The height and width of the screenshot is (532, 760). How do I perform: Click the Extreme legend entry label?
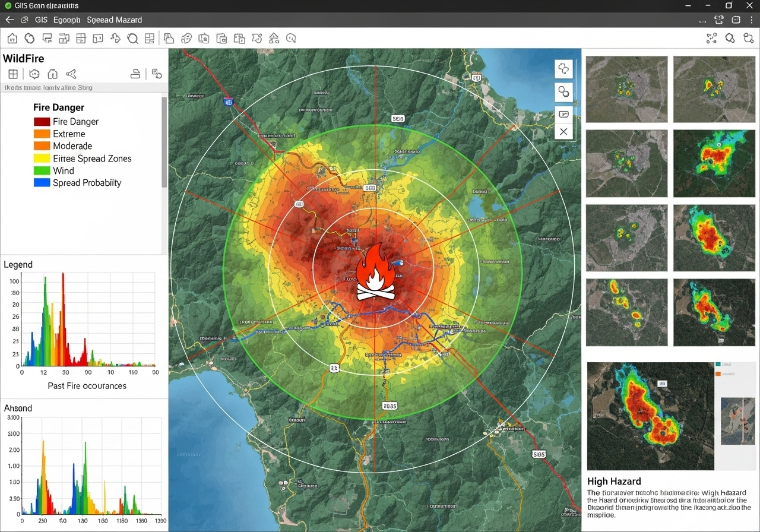pos(69,134)
